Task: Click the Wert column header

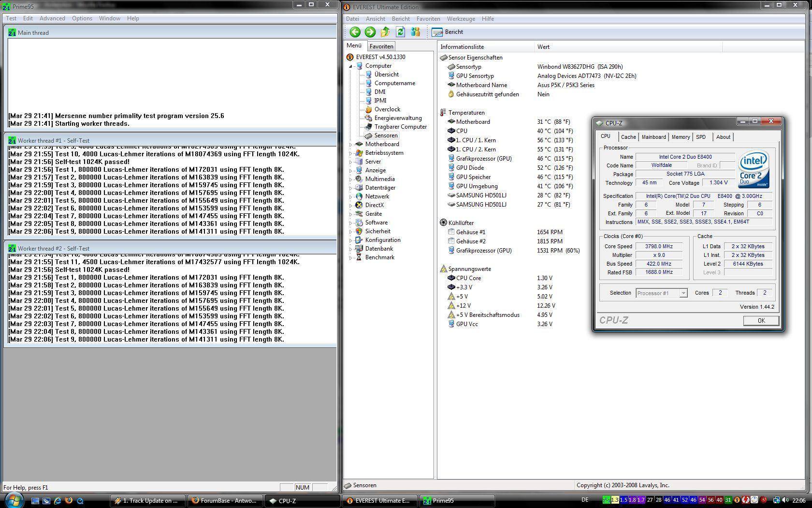Action: click(x=628, y=47)
